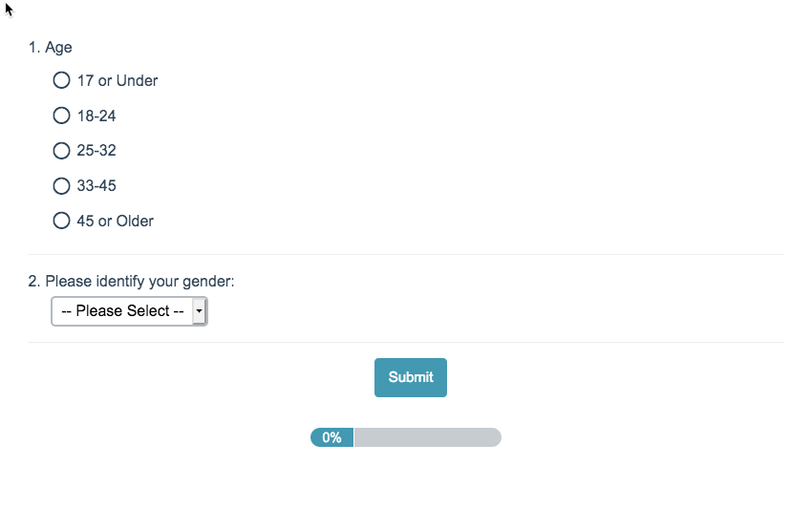Click the "Please identify your gender" question text

pos(139,281)
